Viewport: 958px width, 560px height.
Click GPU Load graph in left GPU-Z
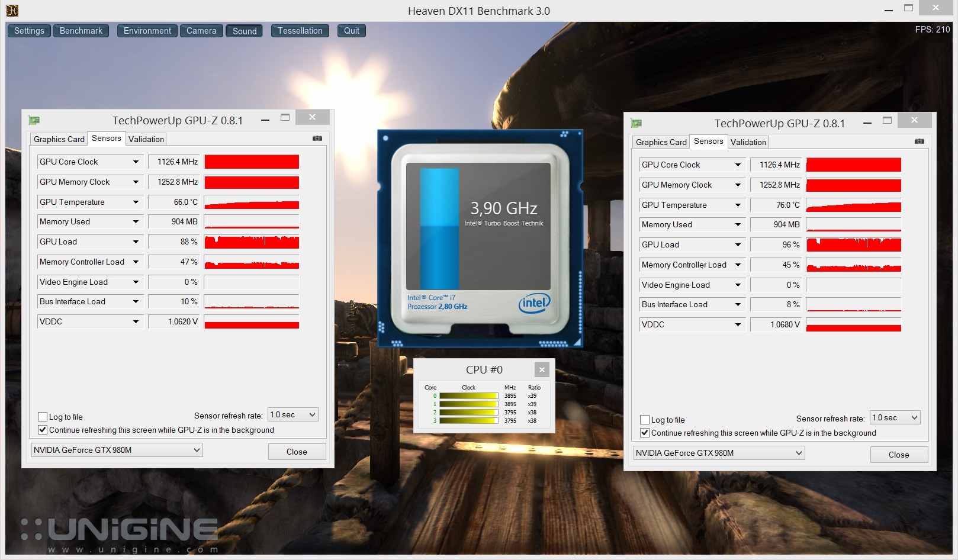(x=252, y=242)
